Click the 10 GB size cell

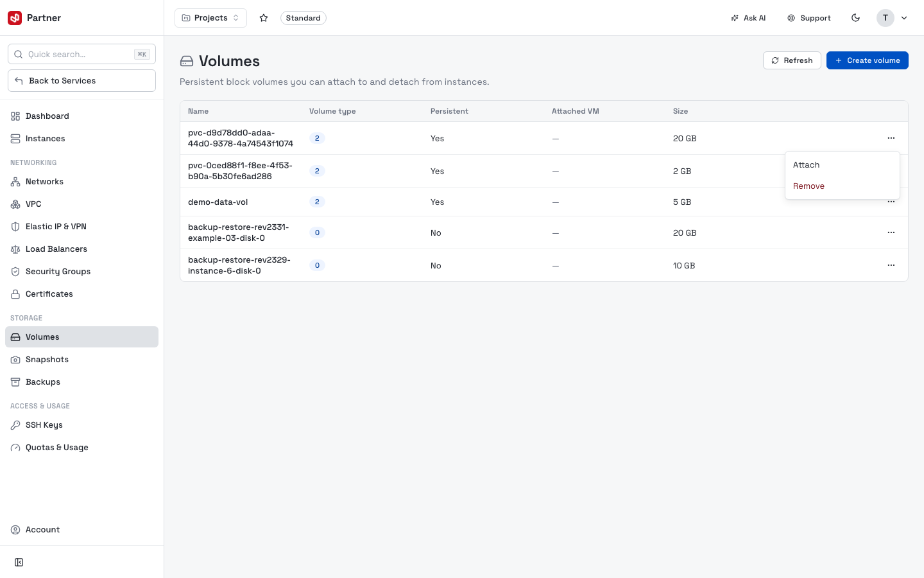click(x=684, y=266)
